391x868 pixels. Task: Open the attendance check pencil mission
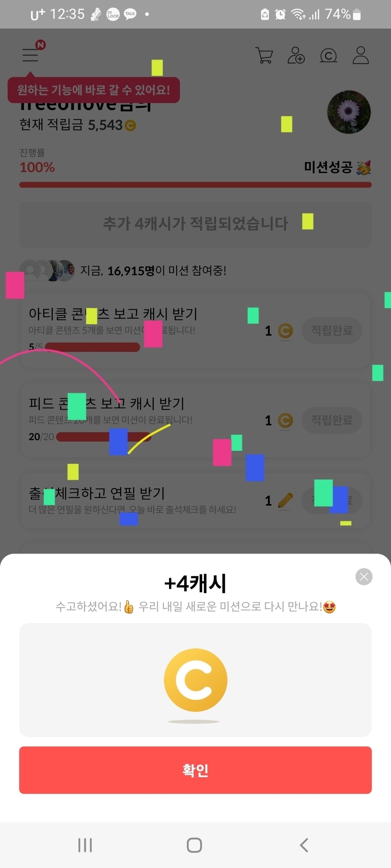(195, 500)
